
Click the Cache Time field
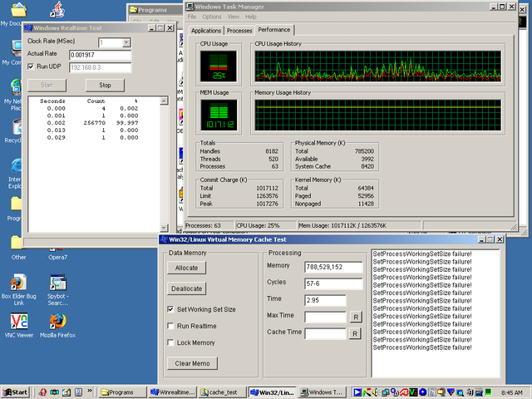pos(325,333)
